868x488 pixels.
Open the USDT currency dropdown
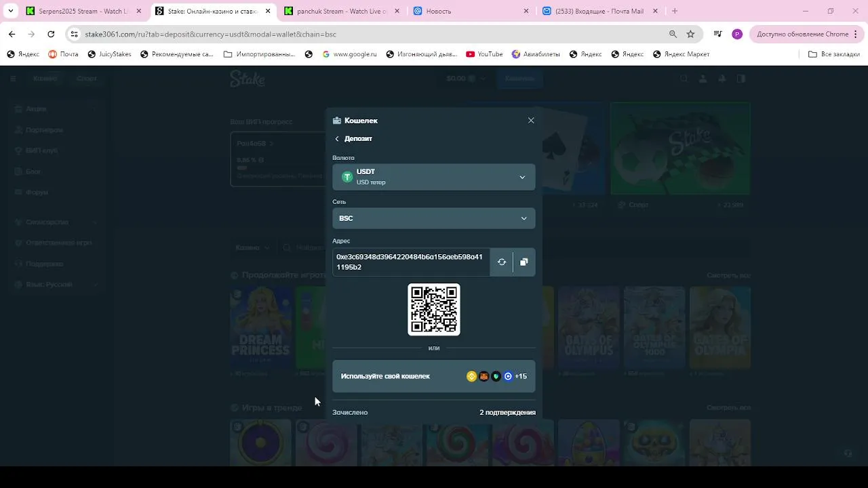[x=434, y=177]
